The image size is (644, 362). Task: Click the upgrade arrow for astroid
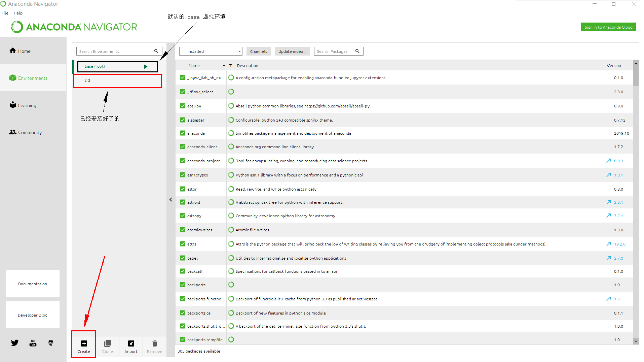(609, 202)
